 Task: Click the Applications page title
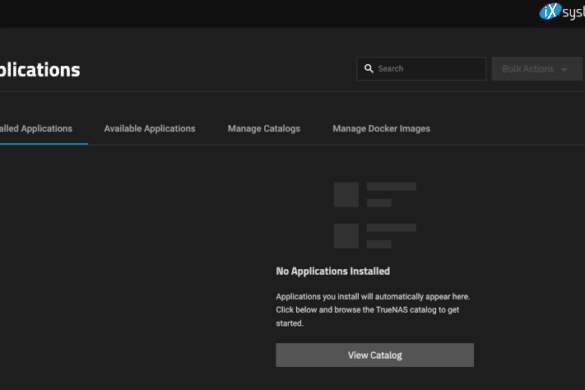pos(40,70)
